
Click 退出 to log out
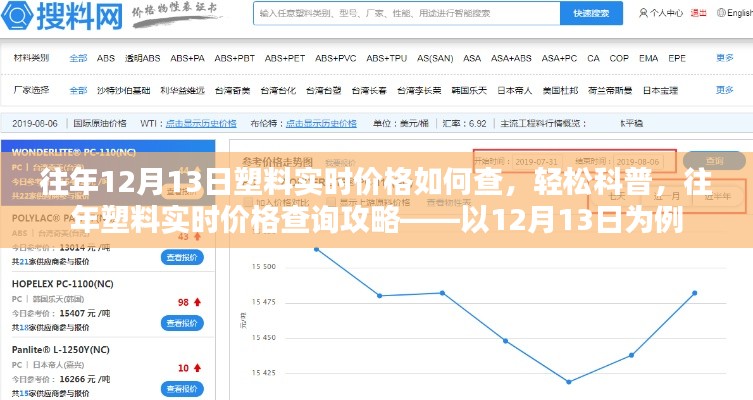(x=698, y=13)
